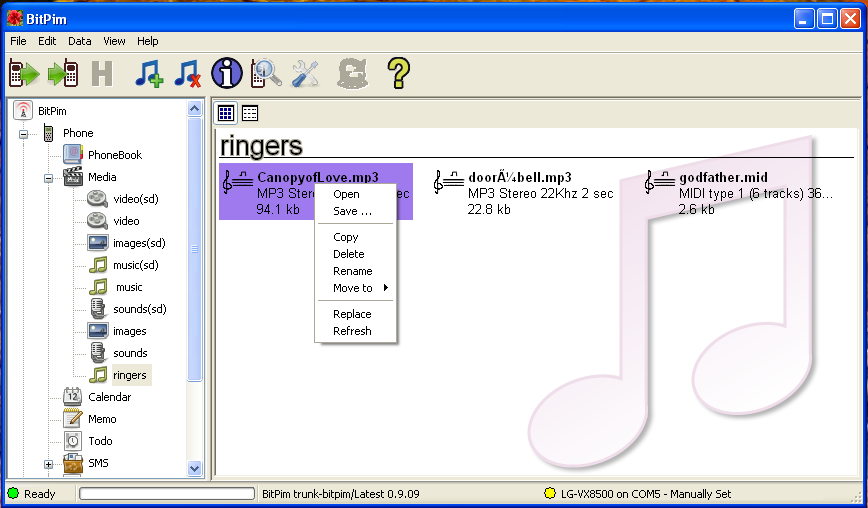This screenshot has height=508, width=868.
Task: Open video(sd) in the tree
Action: 136,199
